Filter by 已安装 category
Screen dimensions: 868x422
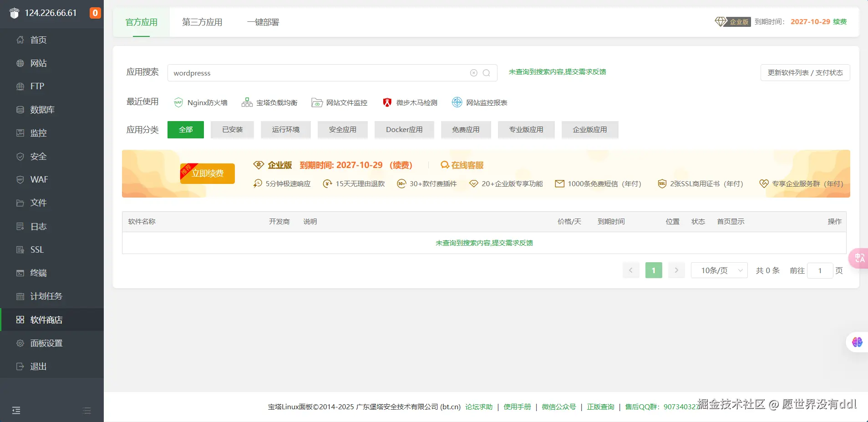(x=232, y=130)
